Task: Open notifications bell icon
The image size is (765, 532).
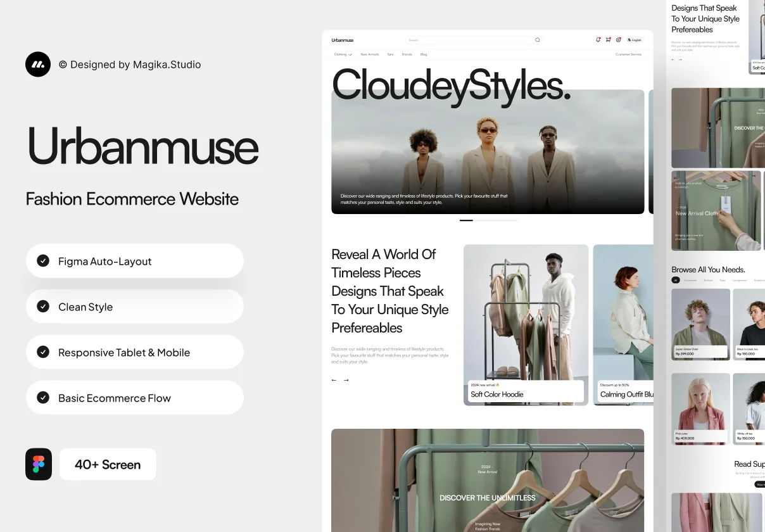Action: (x=598, y=40)
